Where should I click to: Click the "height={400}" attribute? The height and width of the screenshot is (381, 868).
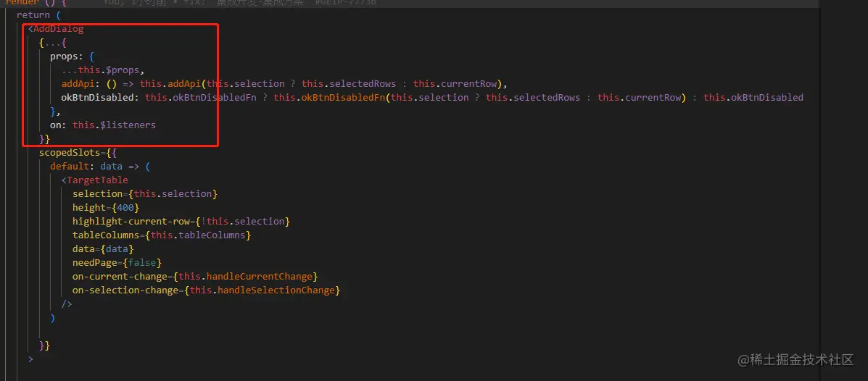[106, 208]
